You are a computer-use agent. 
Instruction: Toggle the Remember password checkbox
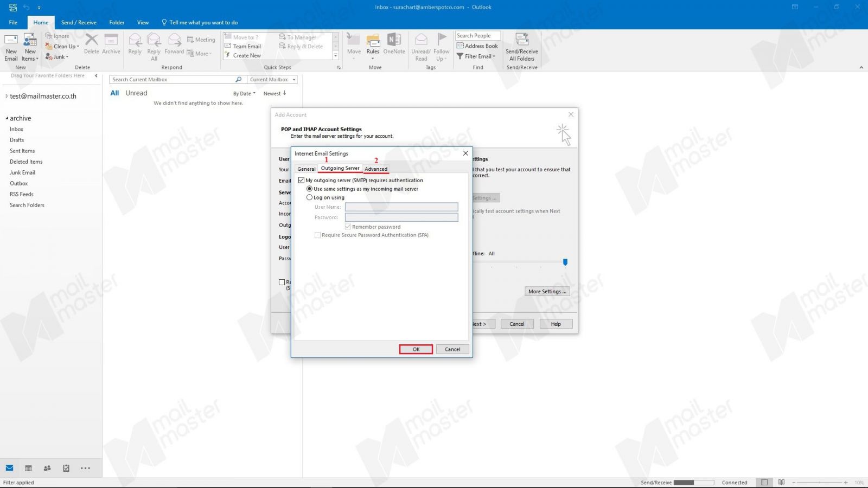tap(348, 227)
